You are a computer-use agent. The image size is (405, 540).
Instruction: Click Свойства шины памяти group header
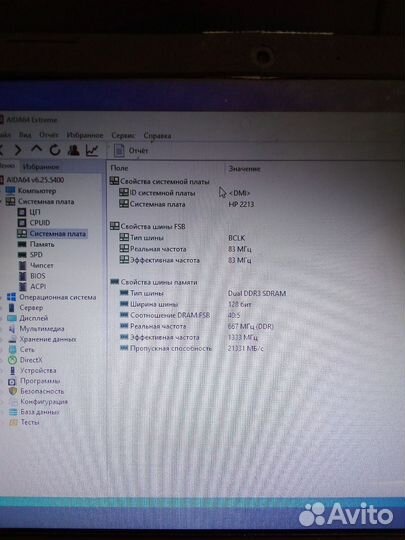(x=159, y=282)
